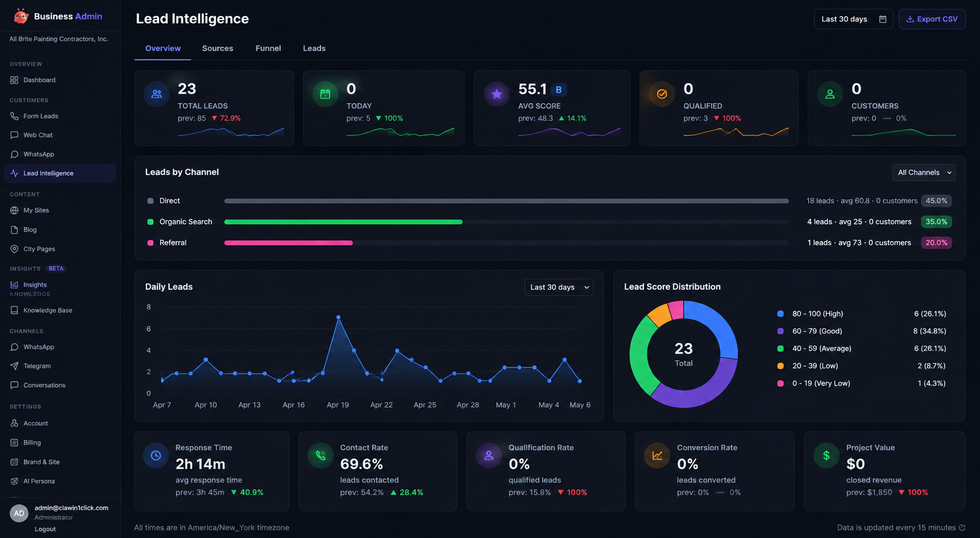Click the Brand & Site icon
The image size is (980, 538).
click(14, 462)
